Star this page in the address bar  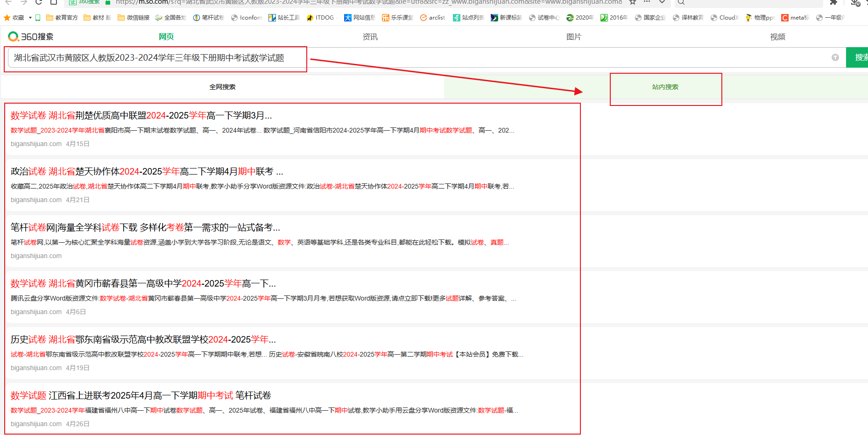click(633, 2)
